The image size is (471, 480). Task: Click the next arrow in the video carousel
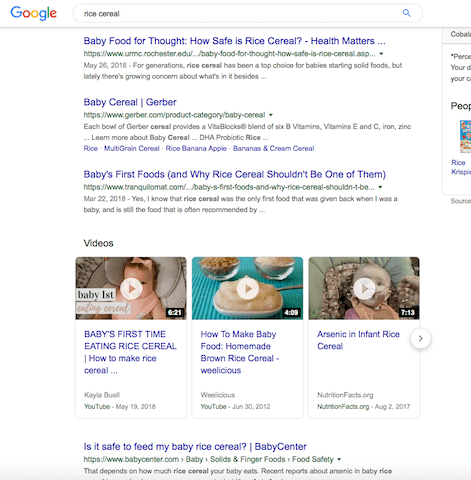click(x=421, y=339)
